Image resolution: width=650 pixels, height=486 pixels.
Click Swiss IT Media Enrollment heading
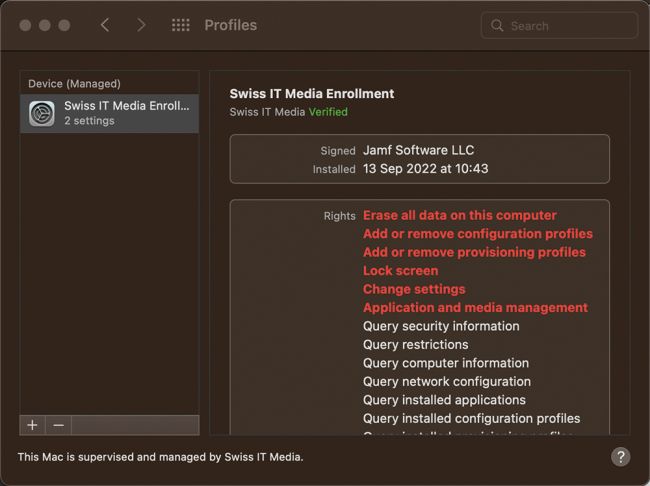click(x=312, y=94)
